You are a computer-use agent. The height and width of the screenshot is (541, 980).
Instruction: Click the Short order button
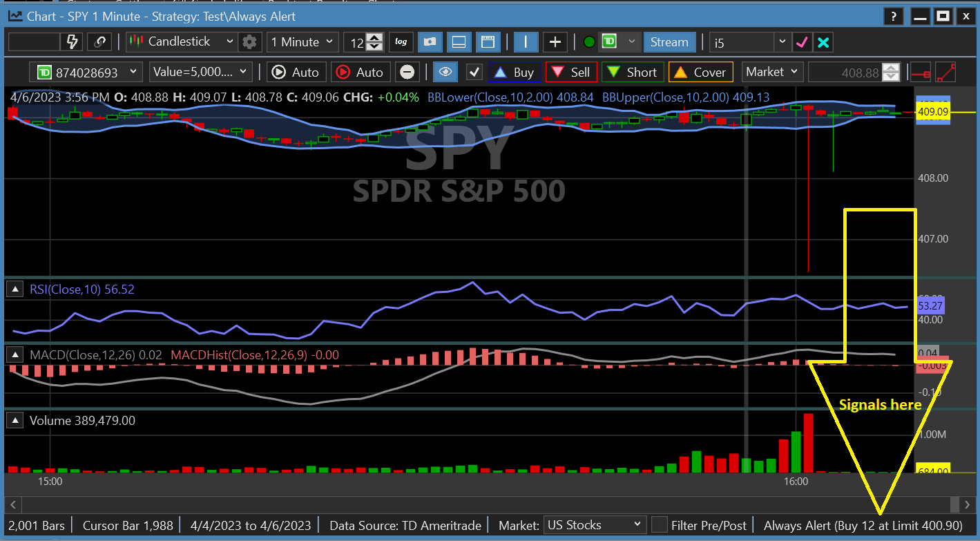[x=633, y=72]
